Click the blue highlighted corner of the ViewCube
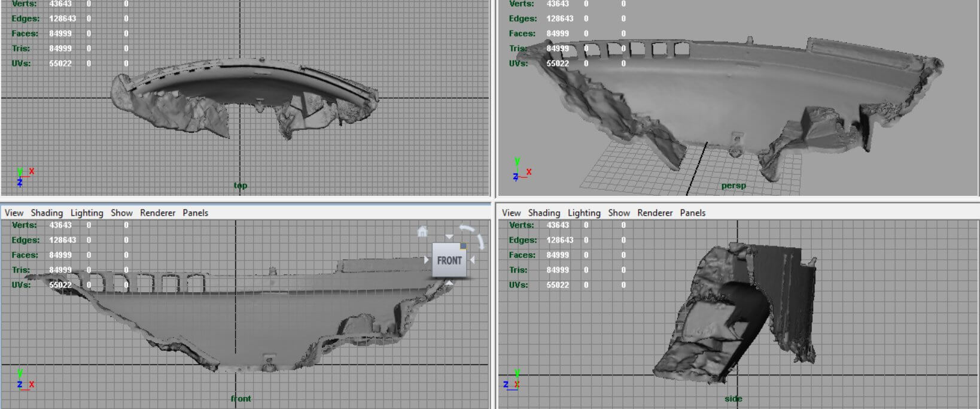This screenshot has height=409, width=980. (x=462, y=246)
